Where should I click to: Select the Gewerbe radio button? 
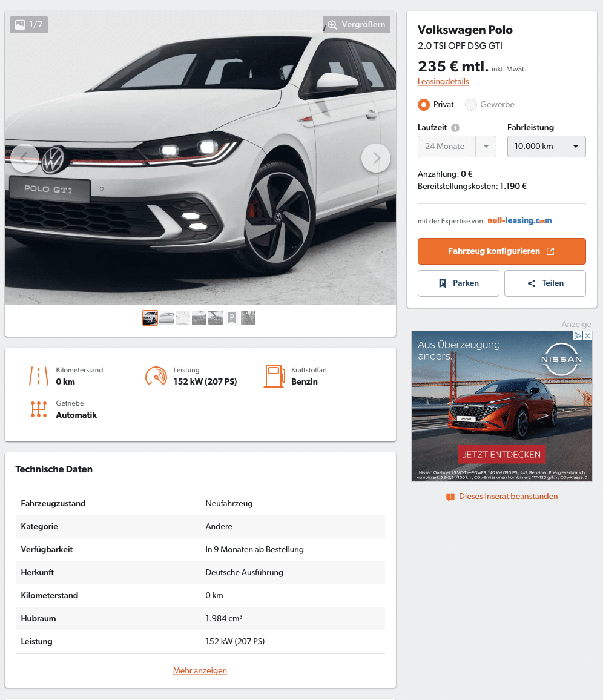click(x=471, y=105)
